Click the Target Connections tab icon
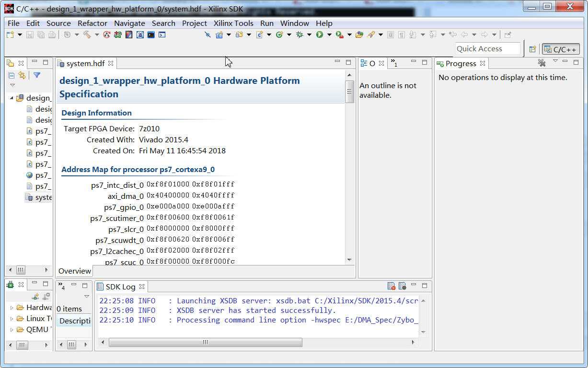This screenshot has width=588, height=368. pos(10,285)
